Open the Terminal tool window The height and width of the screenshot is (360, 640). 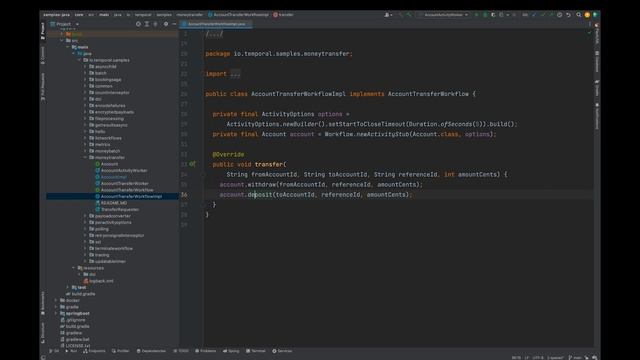pyautogui.click(x=256, y=351)
